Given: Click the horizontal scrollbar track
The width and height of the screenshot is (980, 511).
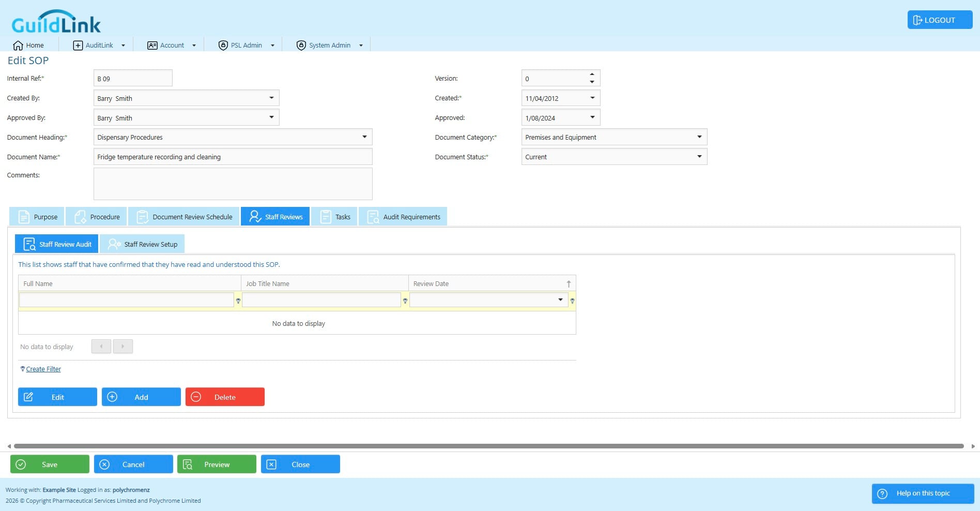Looking at the screenshot, I should (x=489, y=446).
